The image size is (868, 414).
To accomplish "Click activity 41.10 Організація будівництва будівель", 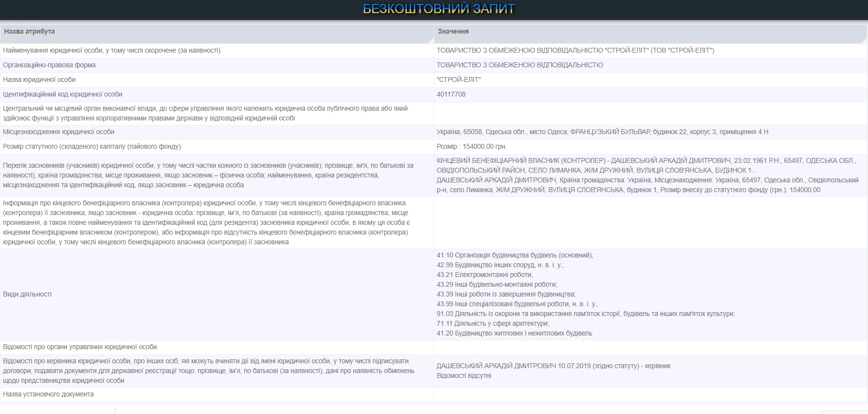I will (x=515, y=255).
